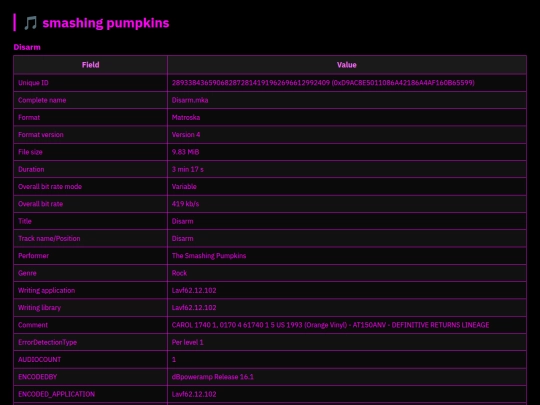The image size is (540, 405).
Task: Click Lavf62.12.102 in ENCODED_APPLICATION row
Action: [194, 394]
